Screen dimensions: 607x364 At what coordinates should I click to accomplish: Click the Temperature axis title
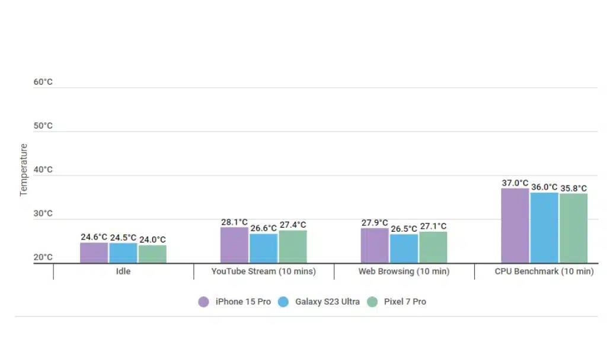tap(24, 170)
